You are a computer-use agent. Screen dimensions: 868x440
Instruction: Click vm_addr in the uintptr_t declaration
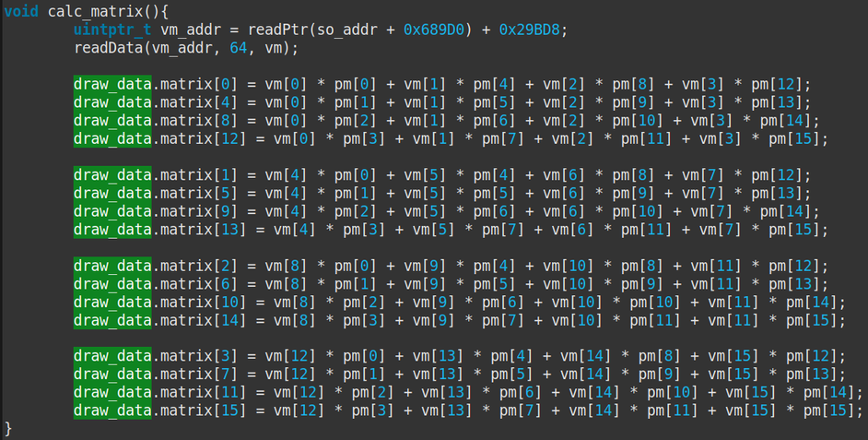(x=191, y=30)
